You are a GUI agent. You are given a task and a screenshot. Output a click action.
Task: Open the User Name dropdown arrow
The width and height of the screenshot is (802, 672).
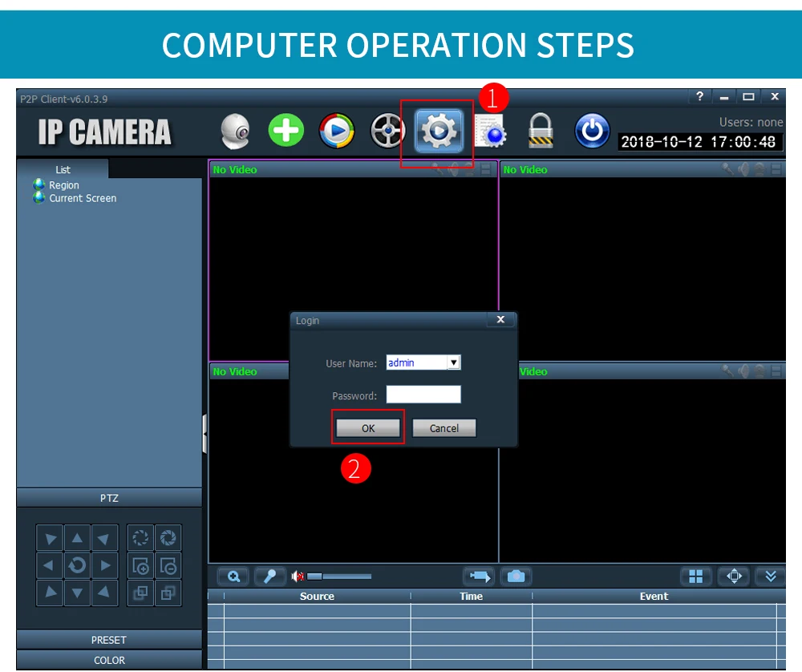click(x=453, y=362)
